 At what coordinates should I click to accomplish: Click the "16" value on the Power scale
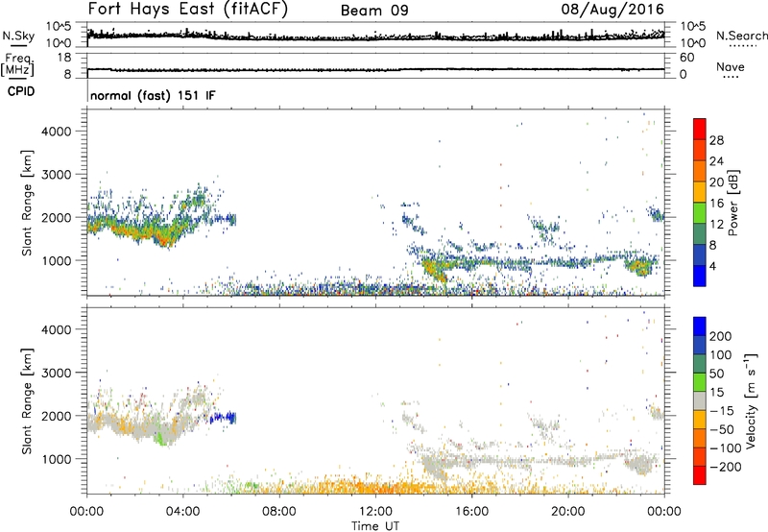point(716,203)
